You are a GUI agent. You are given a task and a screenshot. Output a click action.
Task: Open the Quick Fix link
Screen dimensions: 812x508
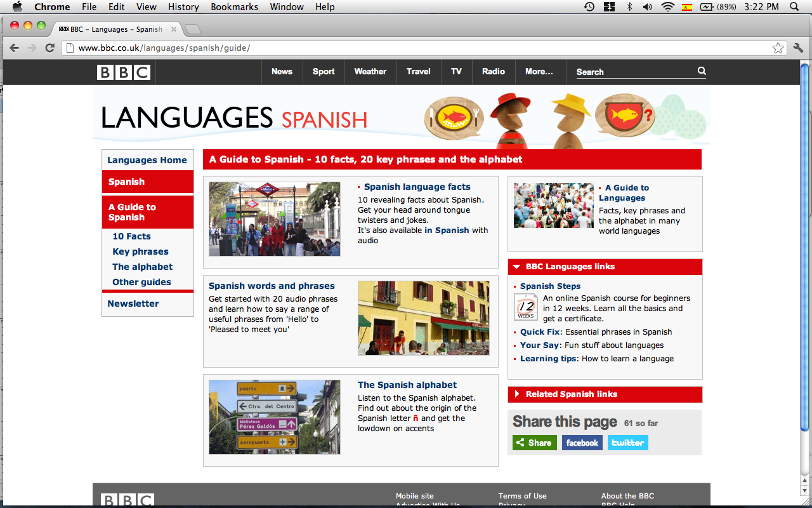point(540,332)
